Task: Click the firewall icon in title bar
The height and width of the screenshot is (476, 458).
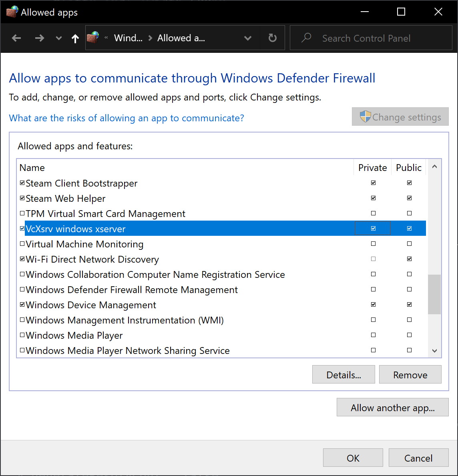Action: point(12,12)
